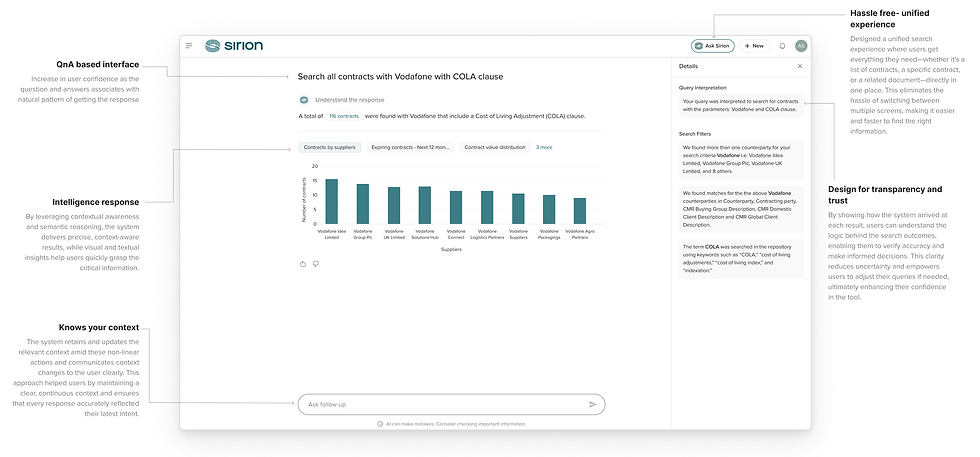Click the Vodafone Suppliers bar
This screenshot has width=980, height=457.
(x=518, y=208)
